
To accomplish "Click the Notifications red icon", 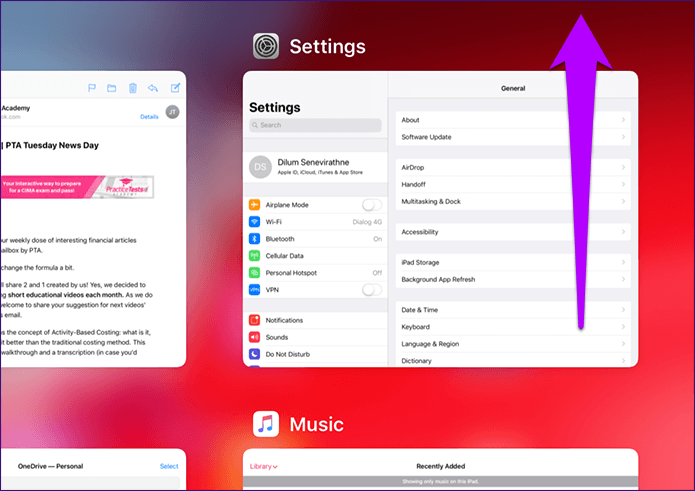I will click(x=254, y=320).
